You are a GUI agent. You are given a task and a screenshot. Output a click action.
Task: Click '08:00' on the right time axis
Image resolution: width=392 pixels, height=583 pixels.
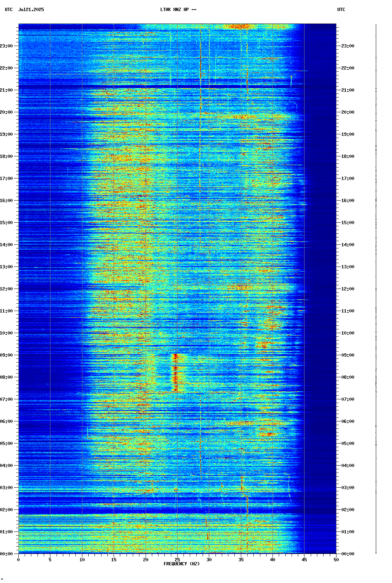(x=348, y=377)
